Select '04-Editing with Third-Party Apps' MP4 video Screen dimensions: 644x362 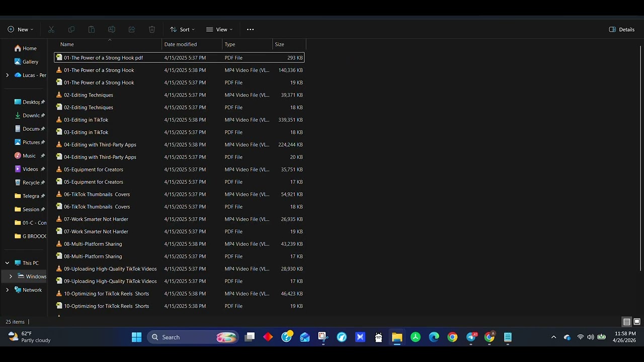[179, 145]
